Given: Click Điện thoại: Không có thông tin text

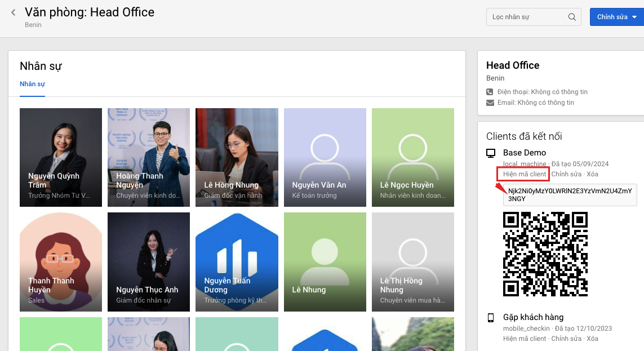Looking at the screenshot, I should point(543,92).
